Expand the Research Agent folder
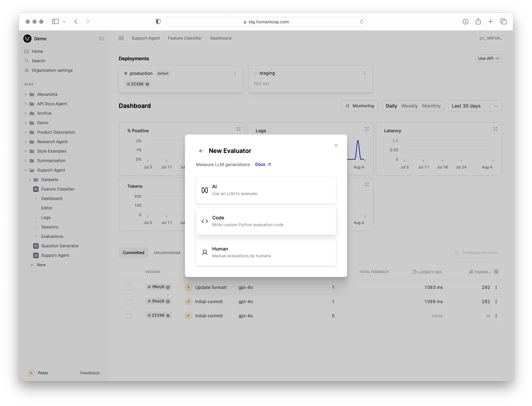532x406 pixels. pyautogui.click(x=26, y=142)
